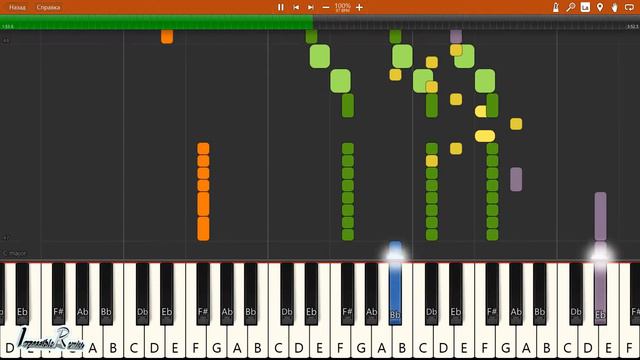Viewport: 640px width, 360px height.
Task: Open the magnifier zoom tool
Action: tap(571, 7)
